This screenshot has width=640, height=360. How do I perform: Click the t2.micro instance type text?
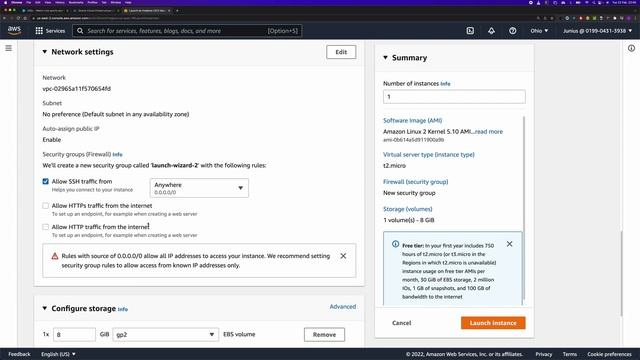coord(394,166)
